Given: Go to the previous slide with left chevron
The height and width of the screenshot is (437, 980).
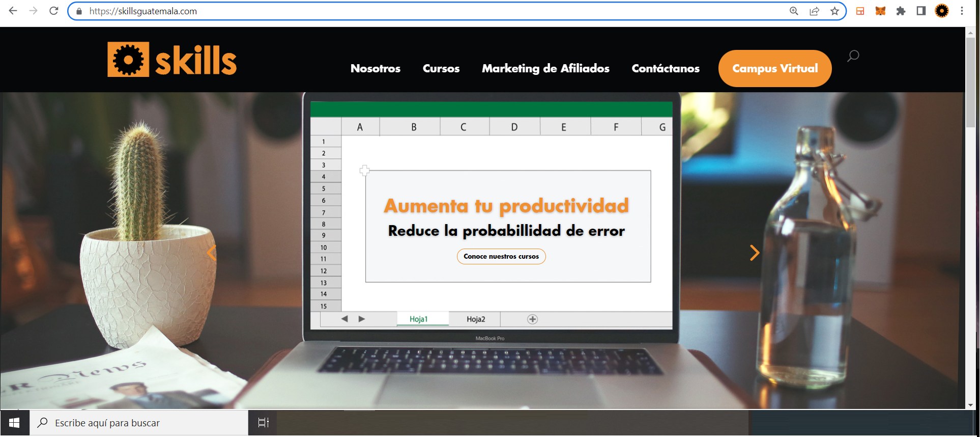Looking at the screenshot, I should pyautogui.click(x=212, y=253).
